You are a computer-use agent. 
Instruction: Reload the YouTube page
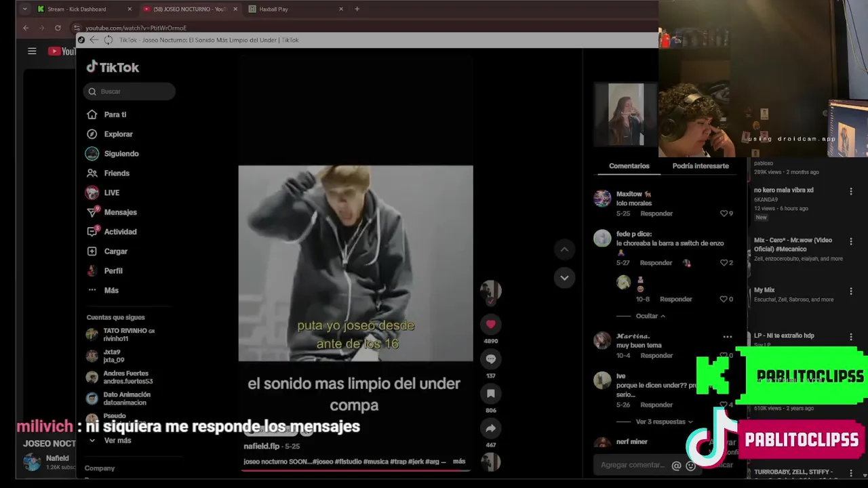(x=58, y=28)
